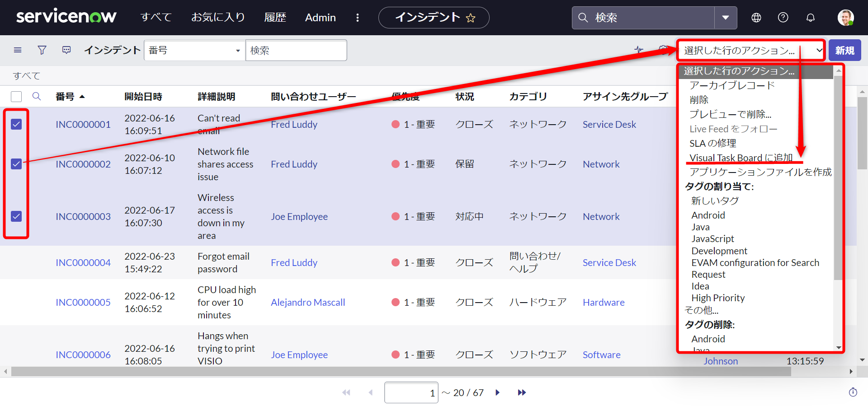868x420 pixels.
Task: Open the notifications bell icon
Action: coord(810,18)
